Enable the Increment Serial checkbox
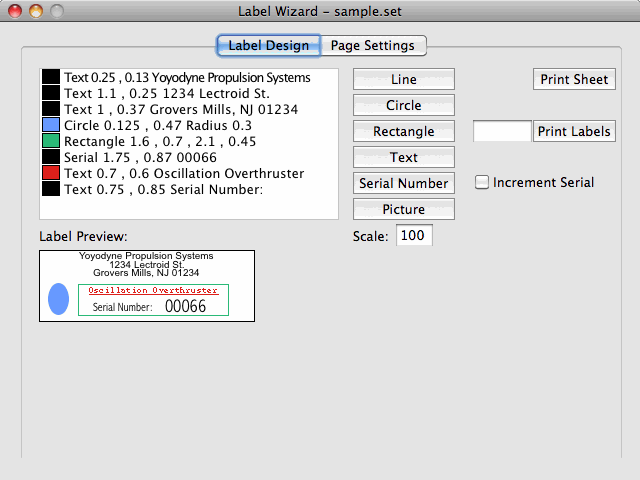640x480 pixels. (482, 182)
